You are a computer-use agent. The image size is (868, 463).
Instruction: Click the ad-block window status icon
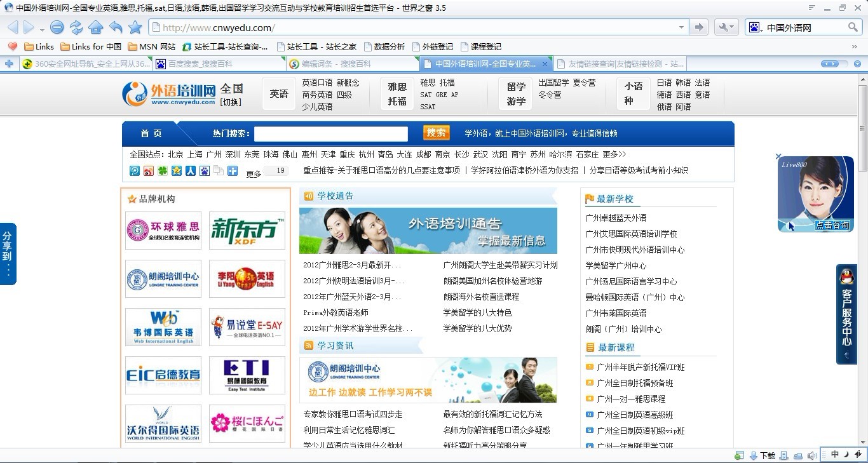[x=739, y=455]
